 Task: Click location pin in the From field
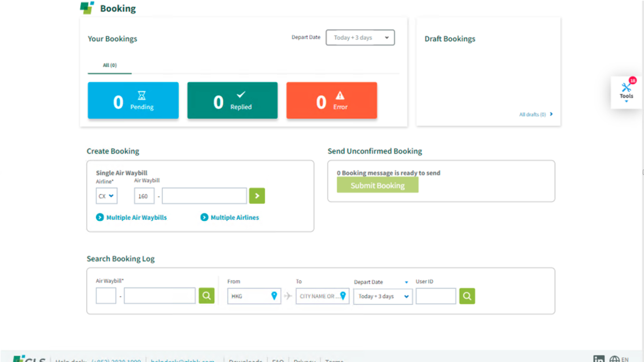tap(274, 296)
